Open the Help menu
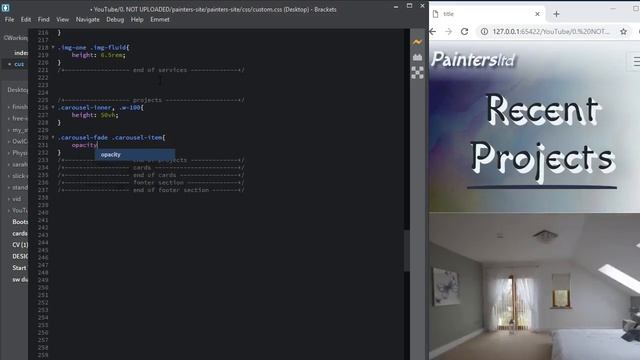This screenshot has height=360, width=640. [x=137, y=20]
